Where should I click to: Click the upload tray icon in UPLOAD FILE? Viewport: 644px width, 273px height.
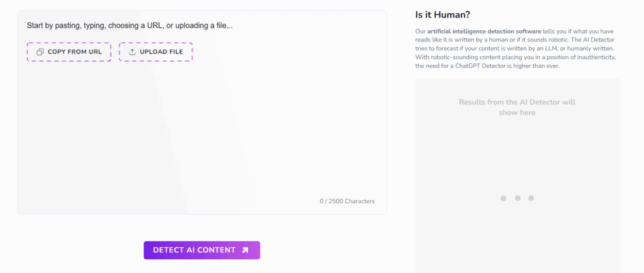(132, 52)
